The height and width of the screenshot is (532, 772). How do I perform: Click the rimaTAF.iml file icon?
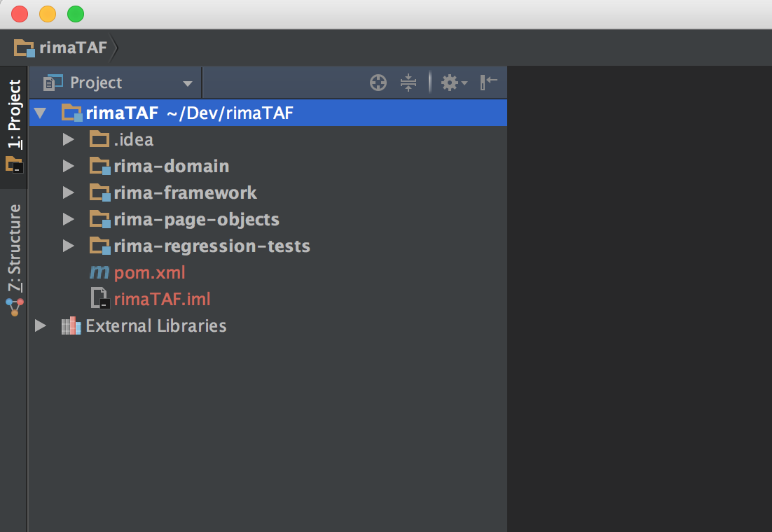(100, 299)
